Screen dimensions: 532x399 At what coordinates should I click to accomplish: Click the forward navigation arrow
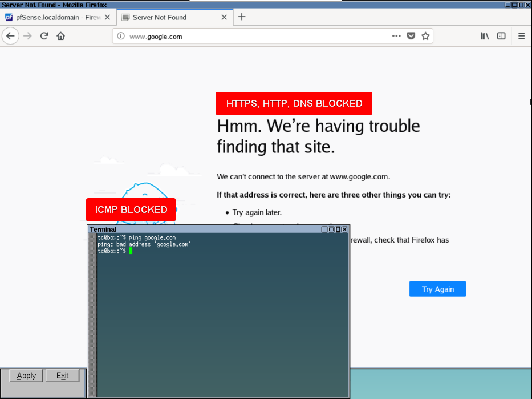click(27, 36)
